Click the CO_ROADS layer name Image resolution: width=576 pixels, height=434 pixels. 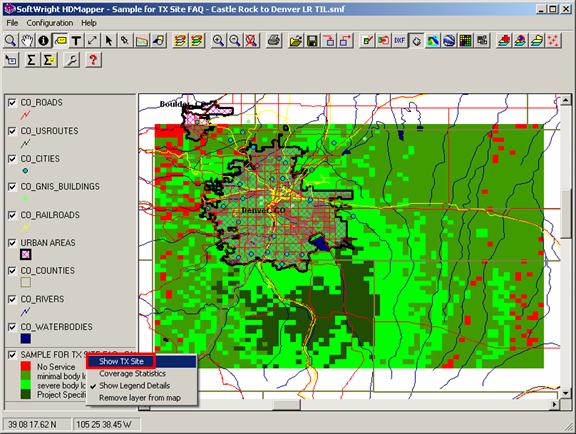pos(42,103)
